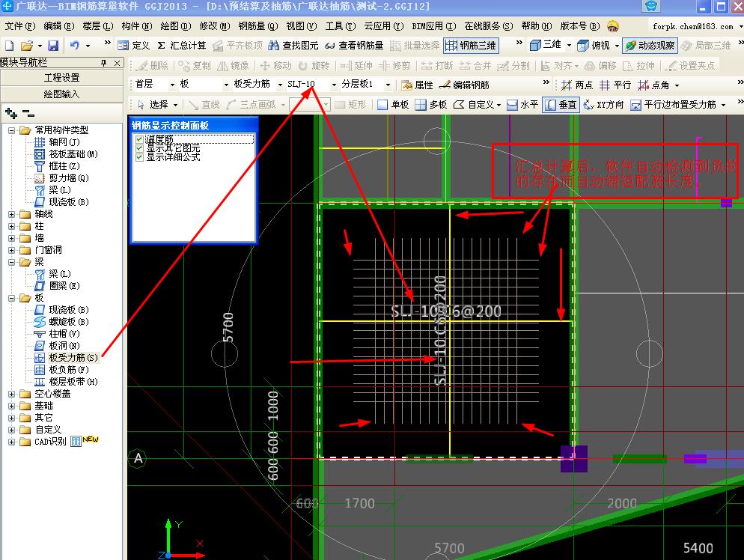Select the 两点 axis tool
This screenshot has width=744, height=560.
click(576, 85)
